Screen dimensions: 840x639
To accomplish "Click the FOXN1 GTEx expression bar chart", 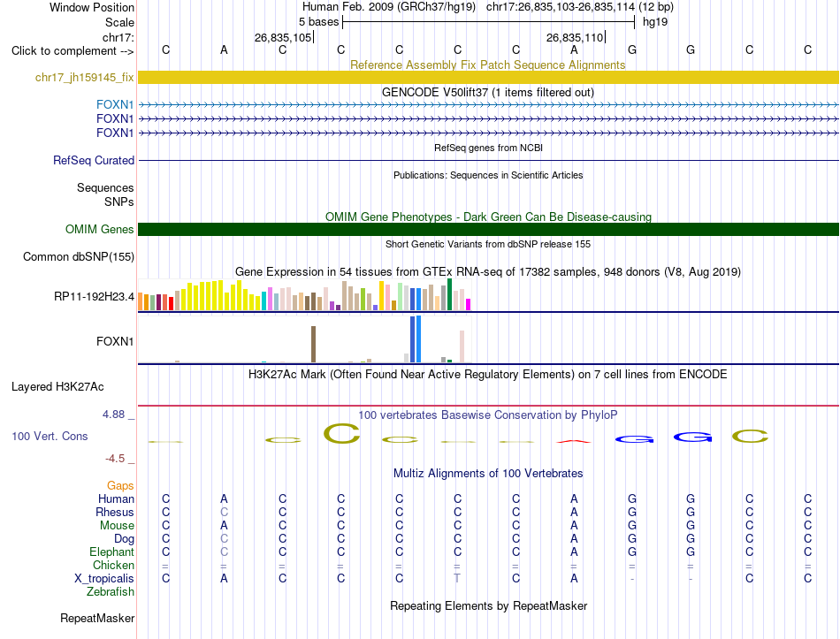I will click(x=304, y=339).
